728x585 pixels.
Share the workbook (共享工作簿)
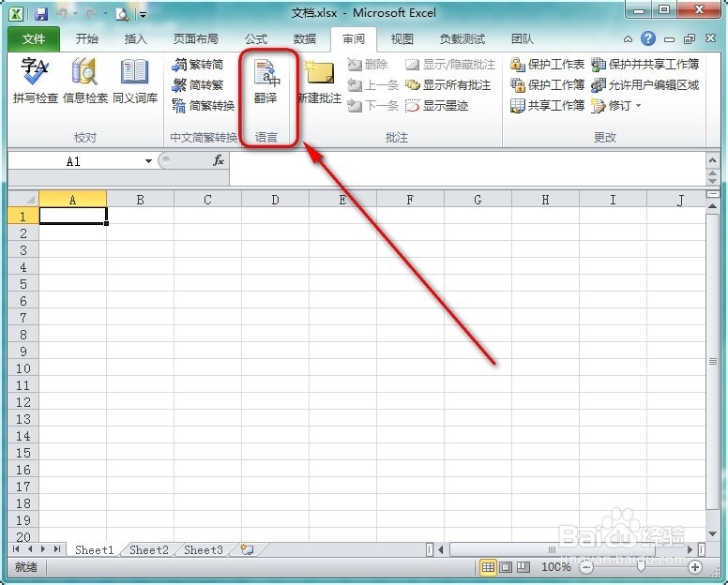[547, 106]
